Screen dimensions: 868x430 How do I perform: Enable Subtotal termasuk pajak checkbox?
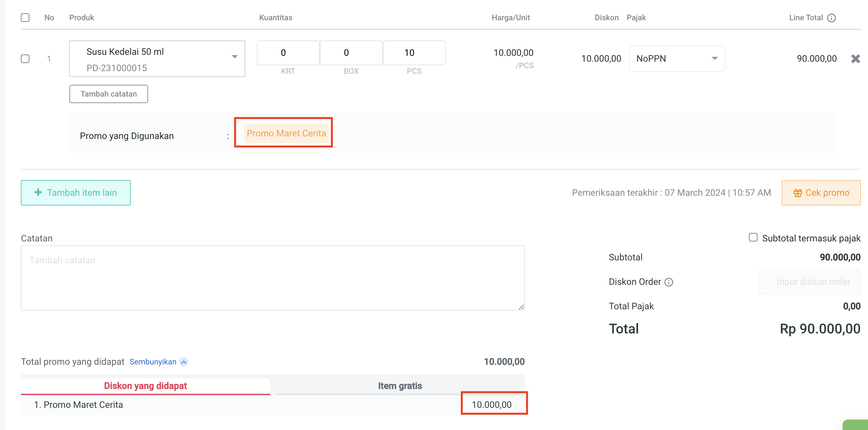[x=753, y=238]
